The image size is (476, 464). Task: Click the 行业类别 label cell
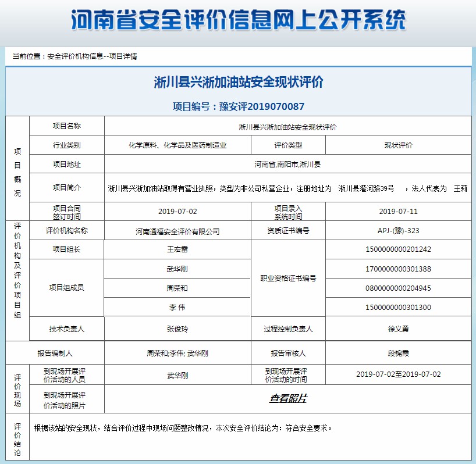point(67,145)
